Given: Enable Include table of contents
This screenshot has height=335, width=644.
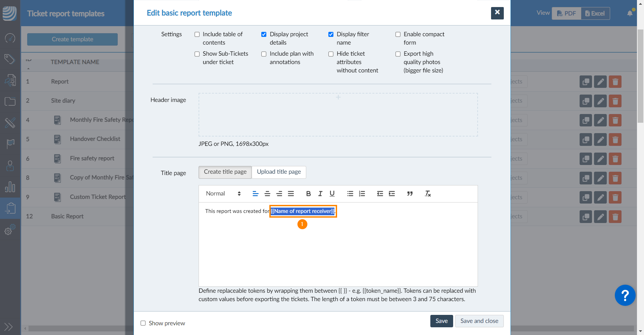Looking at the screenshot, I should tap(197, 35).
